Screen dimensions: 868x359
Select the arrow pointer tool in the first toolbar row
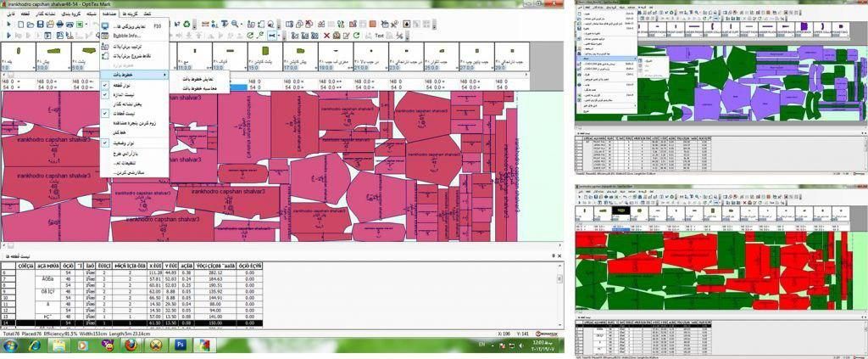8,24
